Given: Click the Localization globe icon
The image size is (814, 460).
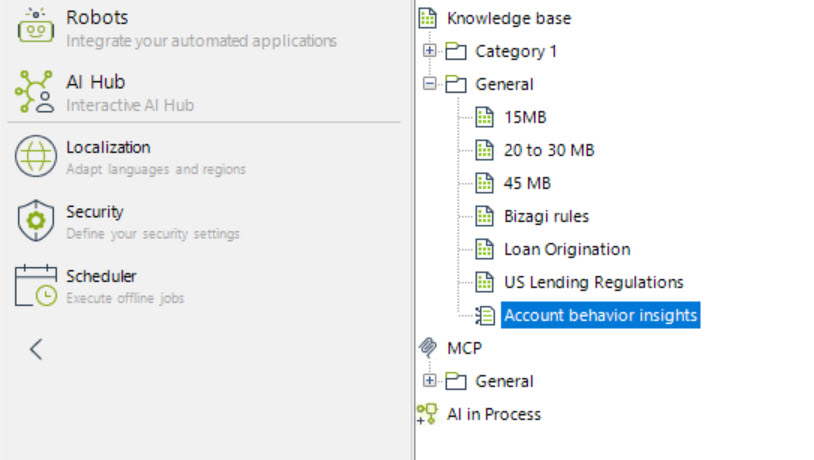Looking at the screenshot, I should tap(36, 157).
